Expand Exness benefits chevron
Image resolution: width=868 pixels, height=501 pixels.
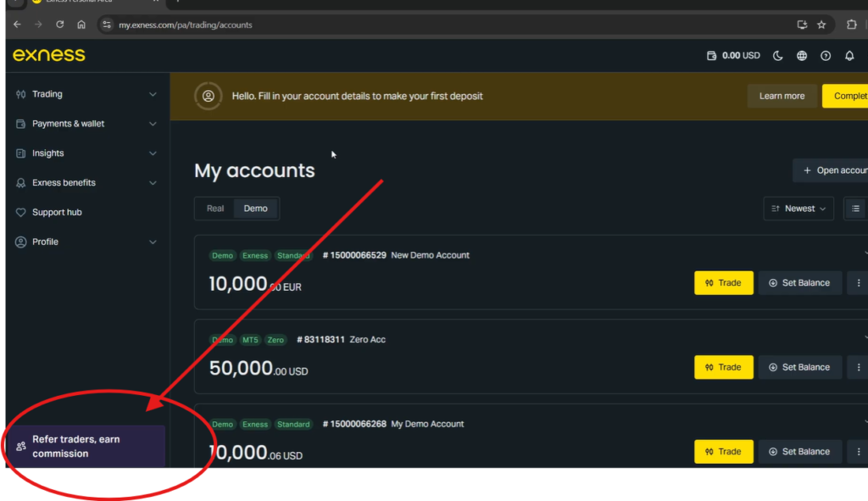(153, 183)
